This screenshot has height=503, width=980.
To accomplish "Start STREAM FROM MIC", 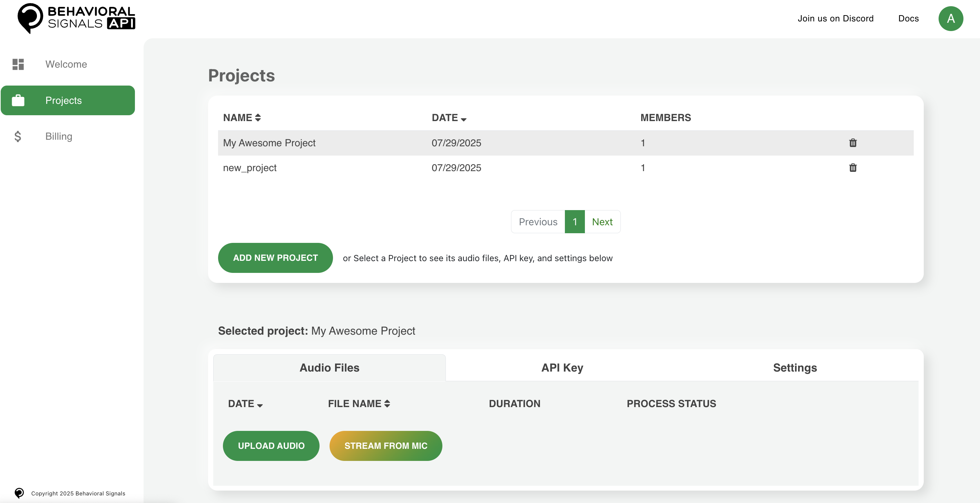I will (x=385, y=445).
